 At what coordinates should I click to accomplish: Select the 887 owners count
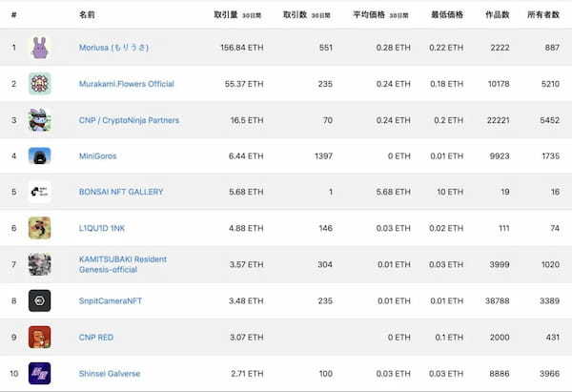pyautogui.click(x=552, y=48)
